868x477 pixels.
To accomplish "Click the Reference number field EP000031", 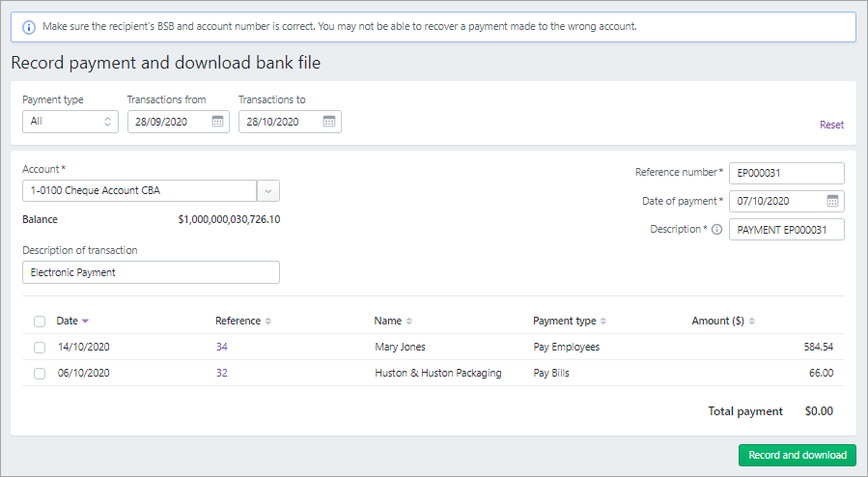I will (787, 173).
